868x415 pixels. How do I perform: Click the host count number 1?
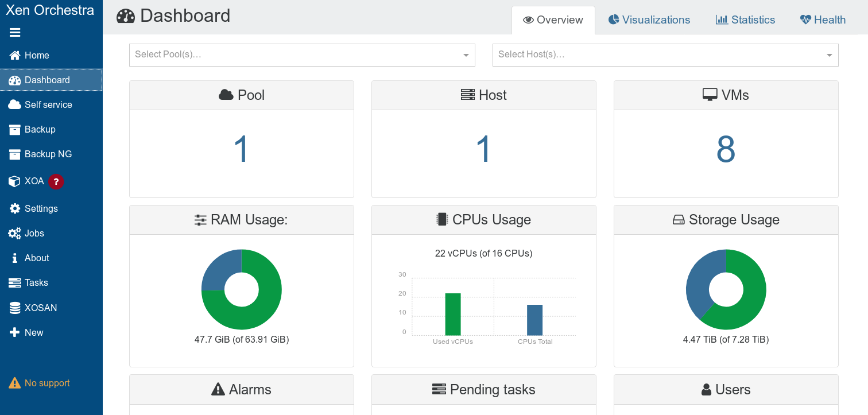[x=483, y=150]
